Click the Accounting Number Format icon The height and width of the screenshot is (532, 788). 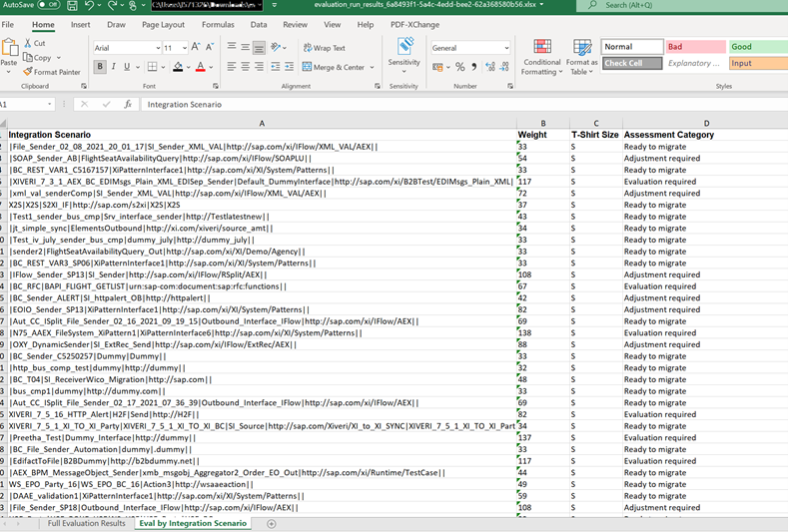pyautogui.click(x=437, y=67)
